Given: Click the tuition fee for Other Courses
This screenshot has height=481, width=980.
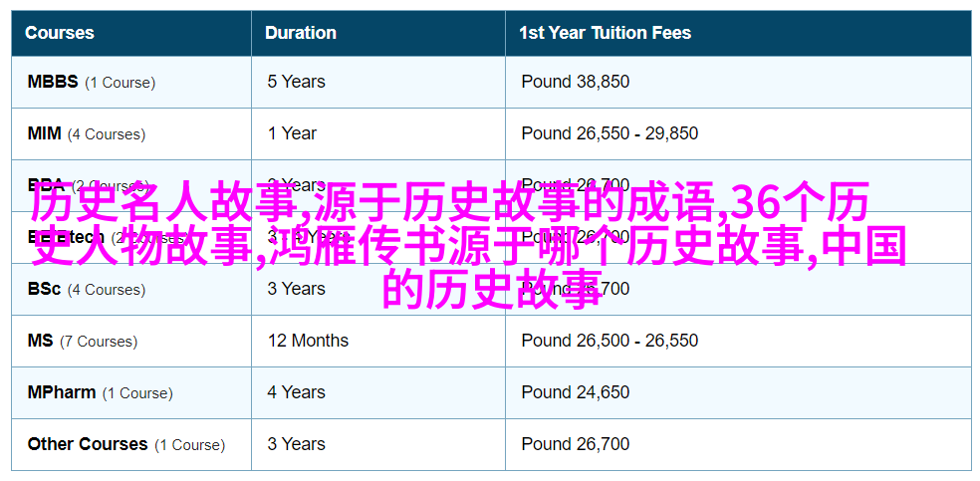Looking at the screenshot, I should (x=575, y=444).
